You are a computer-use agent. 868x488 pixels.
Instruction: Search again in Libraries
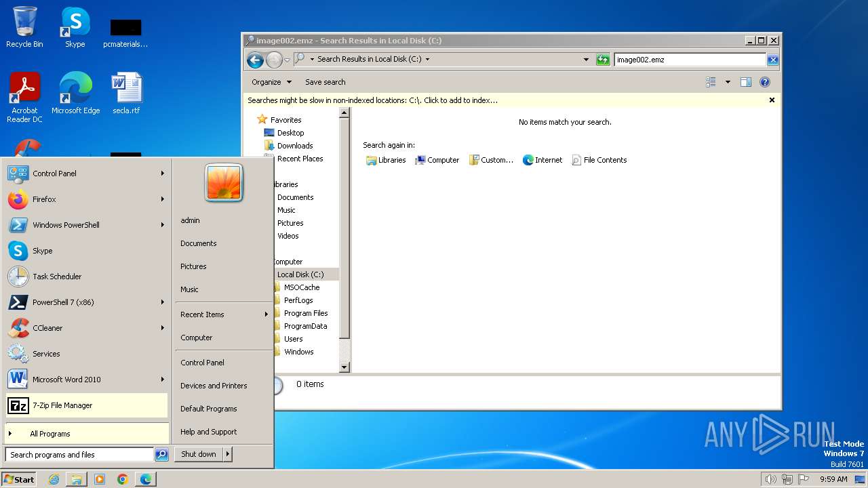click(x=386, y=160)
